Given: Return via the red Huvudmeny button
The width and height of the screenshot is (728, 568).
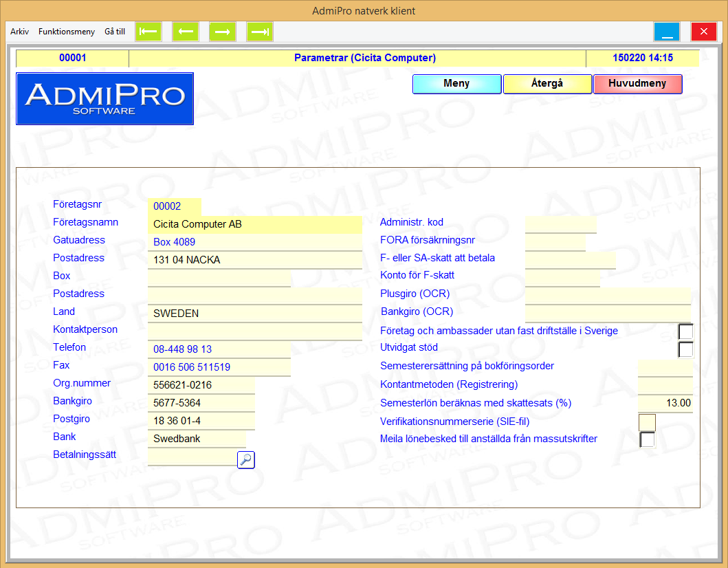Looking at the screenshot, I should (x=637, y=84).
